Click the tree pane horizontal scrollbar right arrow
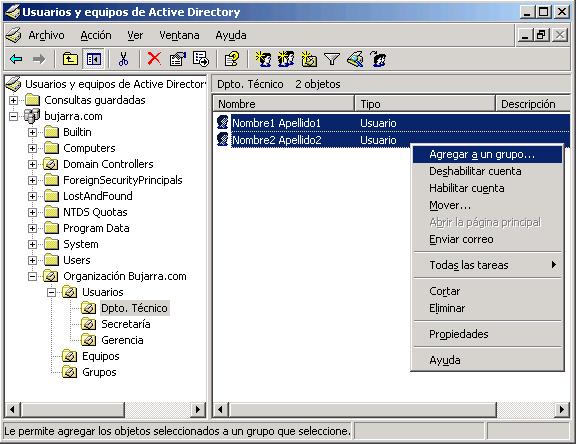This screenshot has width=577, height=444. click(x=198, y=409)
